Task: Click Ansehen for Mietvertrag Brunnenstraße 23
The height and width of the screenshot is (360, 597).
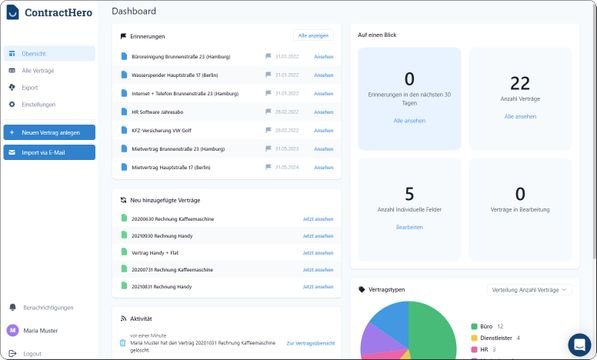Action: [324, 149]
